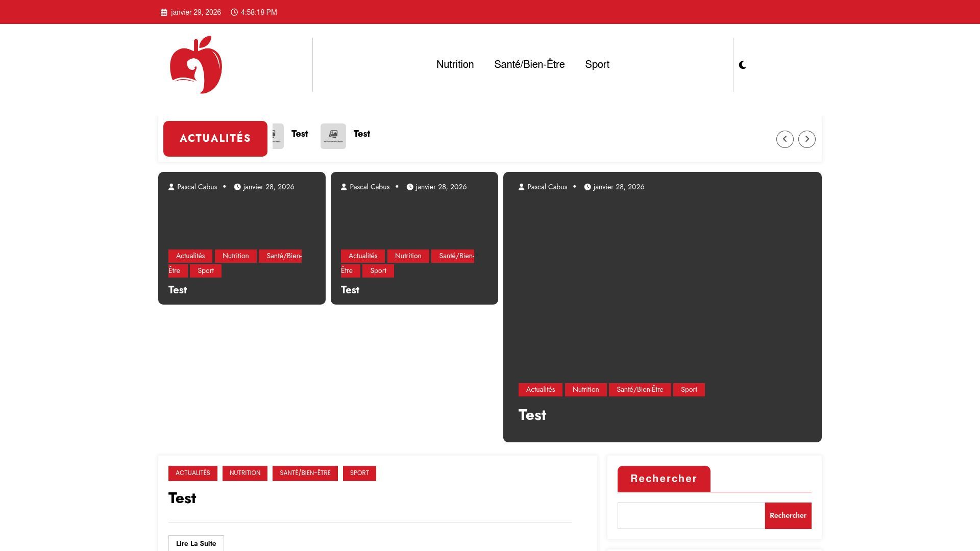This screenshot has width=980, height=551.
Task: Open the first Test ticker headline
Action: pyautogui.click(x=300, y=134)
